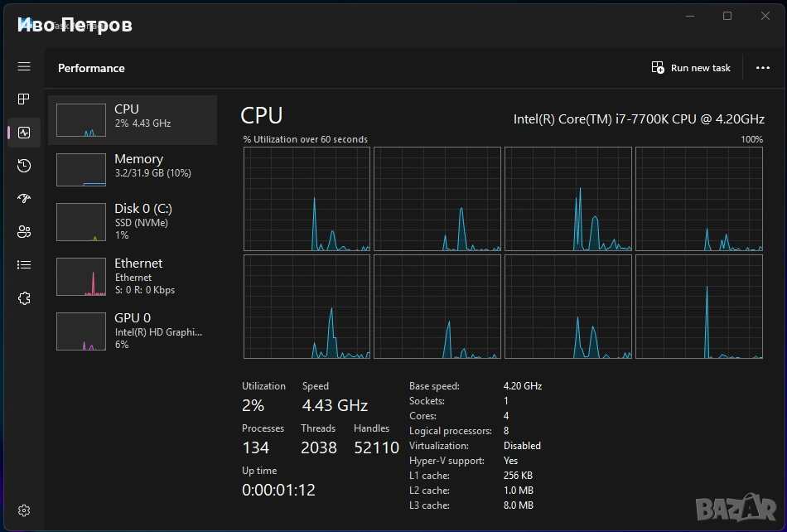787x532 pixels.
Task: Select GPU 0 resource entry
Action: click(133, 331)
